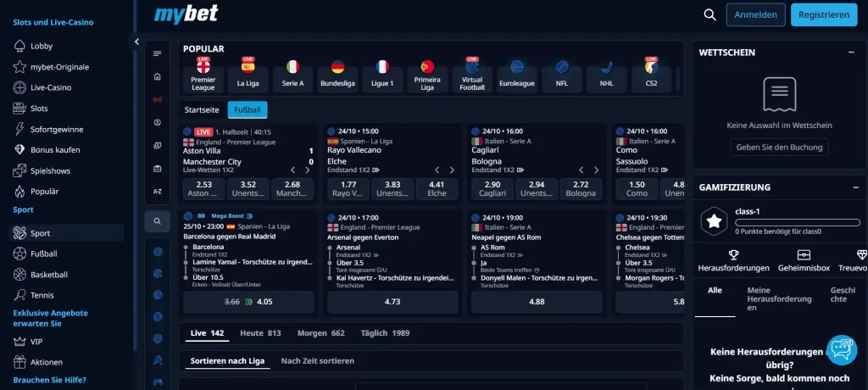Open the La Liga popular shortcut
This screenshot has height=390, width=868.
(x=248, y=75)
